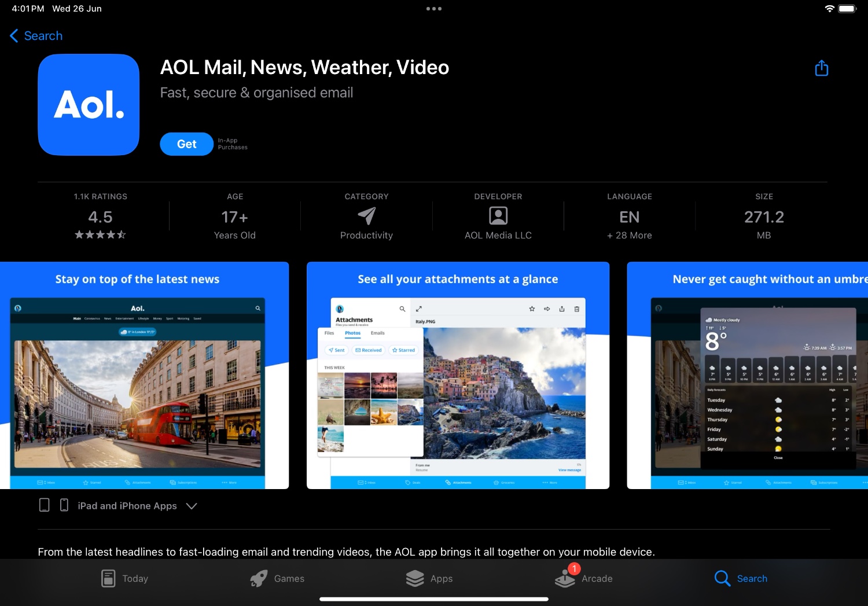Tap the Search magnifier icon in tab bar
Image resolution: width=868 pixels, height=606 pixels.
pos(722,578)
